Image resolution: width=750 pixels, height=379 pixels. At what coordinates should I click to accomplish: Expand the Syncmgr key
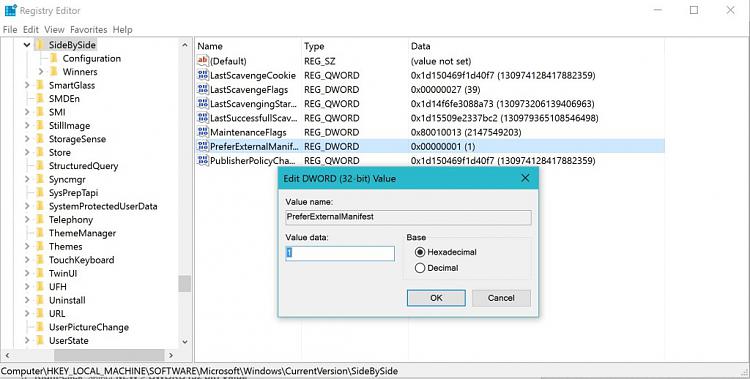[27, 179]
